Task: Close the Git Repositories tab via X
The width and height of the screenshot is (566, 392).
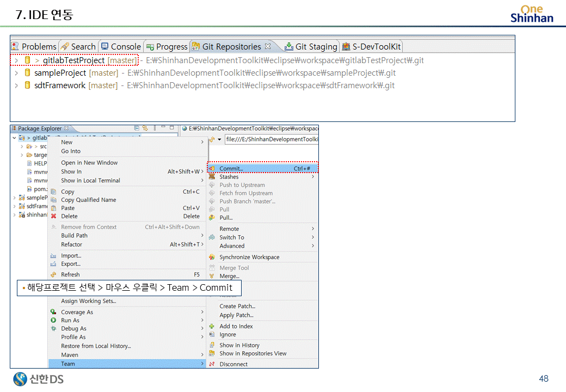Action: pyautogui.click(x=267, y=46)
